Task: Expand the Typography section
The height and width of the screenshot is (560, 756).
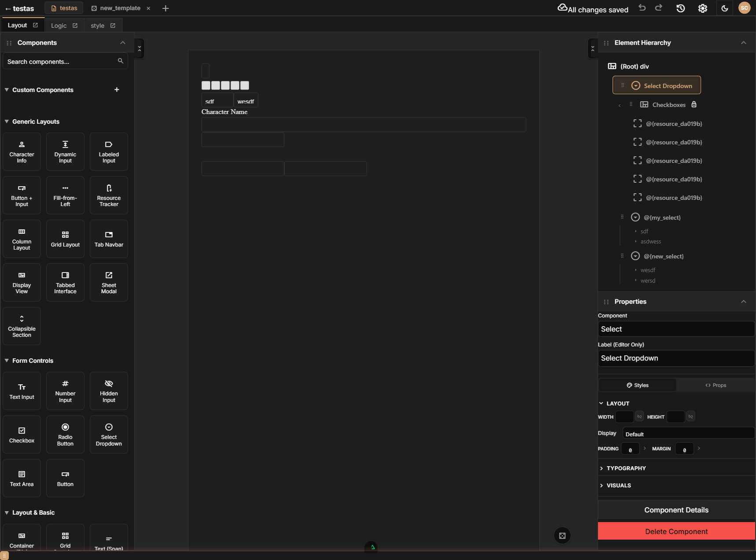Action: pos(626,468)
